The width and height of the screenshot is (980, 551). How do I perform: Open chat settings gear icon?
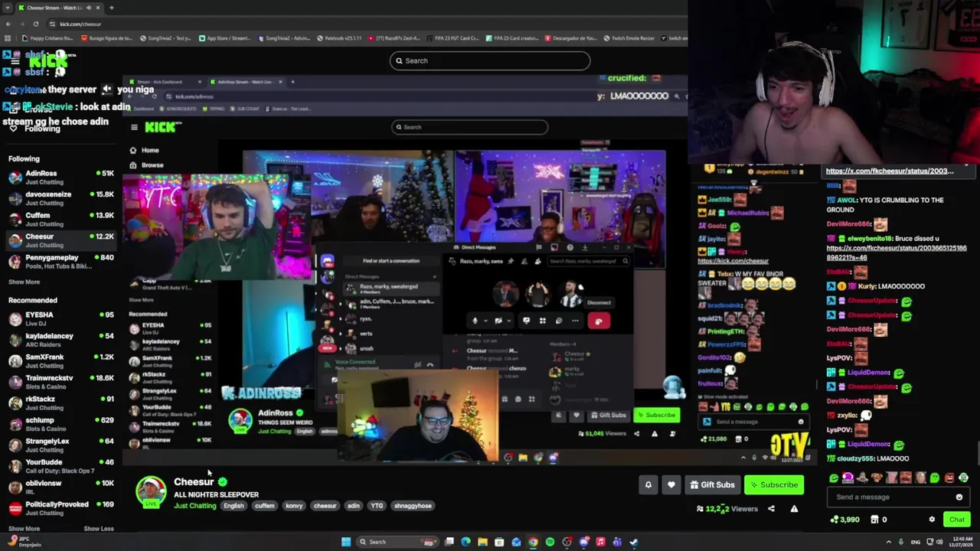(932, 520)
